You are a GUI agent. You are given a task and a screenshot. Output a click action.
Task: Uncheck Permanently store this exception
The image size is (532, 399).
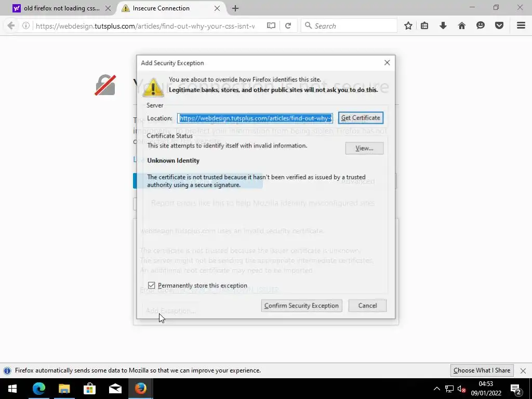tap(151, 285)
